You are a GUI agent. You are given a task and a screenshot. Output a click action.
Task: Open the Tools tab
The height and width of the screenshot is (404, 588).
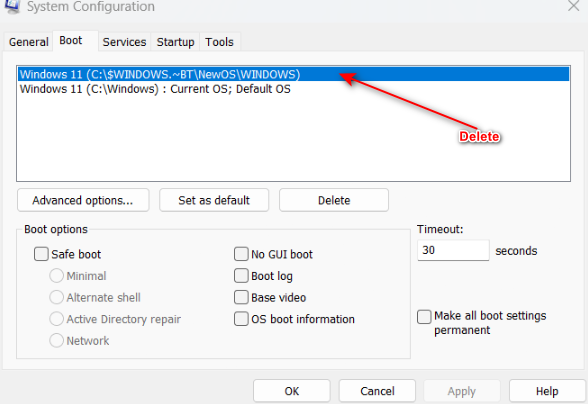pyautogui.click(x=219, y=42)
